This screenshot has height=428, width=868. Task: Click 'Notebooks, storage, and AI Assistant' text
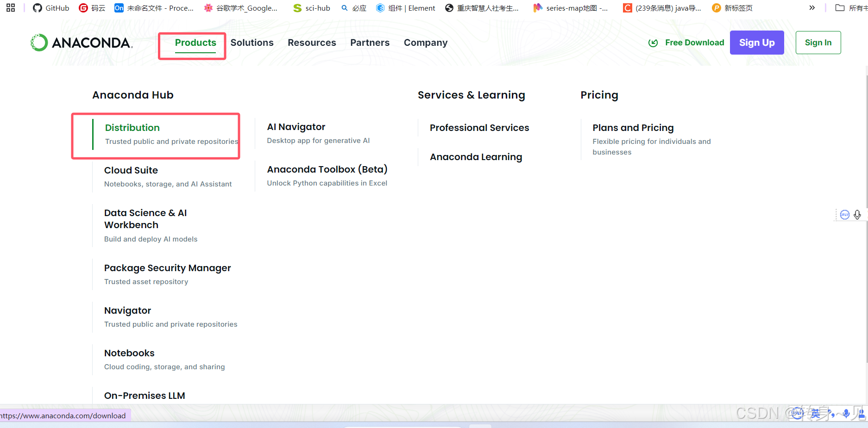pyautogui.click(x=168, y=184)
